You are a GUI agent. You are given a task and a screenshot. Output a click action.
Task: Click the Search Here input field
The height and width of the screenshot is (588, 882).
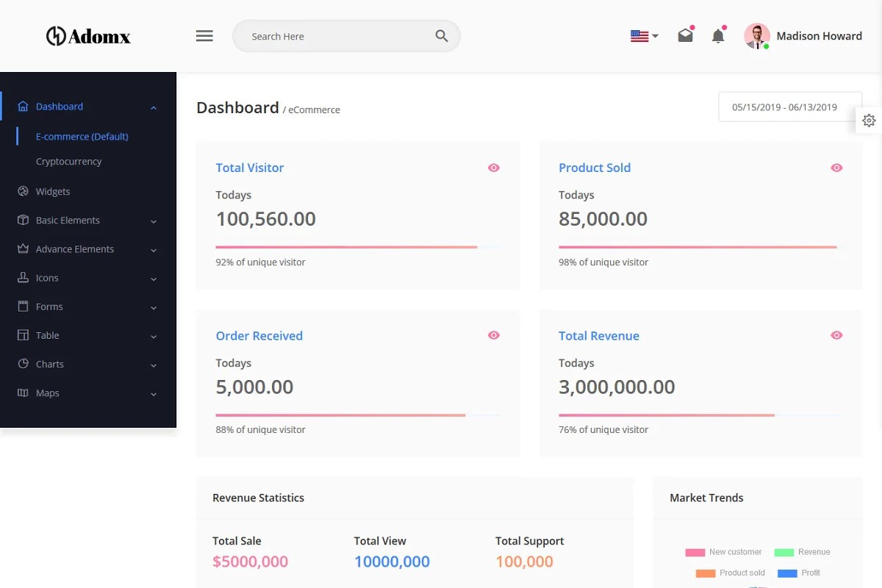pos(338,36)
